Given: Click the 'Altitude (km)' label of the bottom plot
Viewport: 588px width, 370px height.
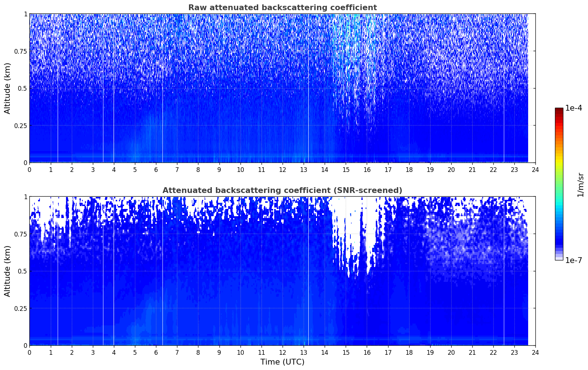Looking at the screenshot, I should (x=8, y=271).
